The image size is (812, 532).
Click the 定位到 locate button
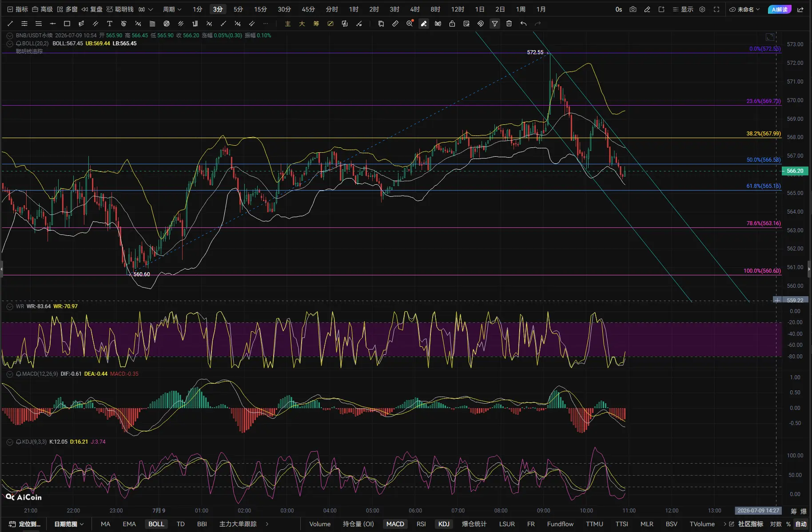point(25,524)
